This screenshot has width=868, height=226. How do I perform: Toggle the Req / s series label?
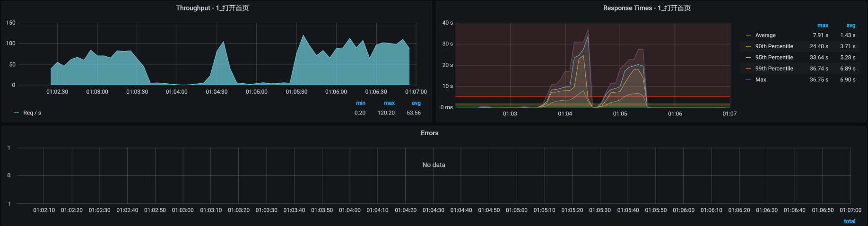pos(32,113)
